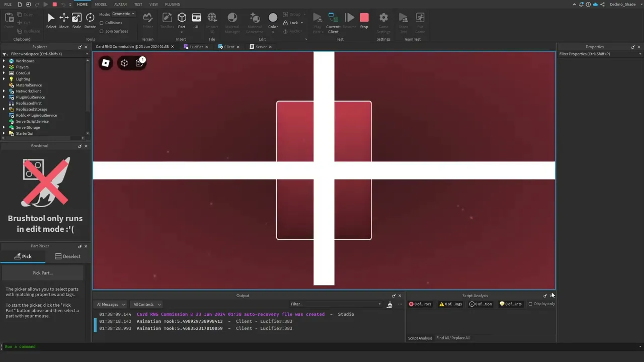Viewport: 644px width, 362px height.
Task: Click the new file icon in quick access bar
Action: tap(20, 5)
